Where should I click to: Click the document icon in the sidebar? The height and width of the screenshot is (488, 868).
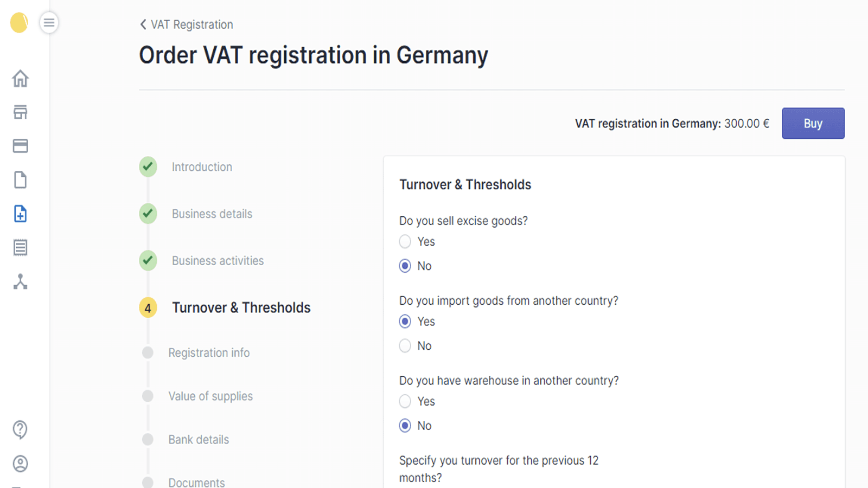click(20, 179)
